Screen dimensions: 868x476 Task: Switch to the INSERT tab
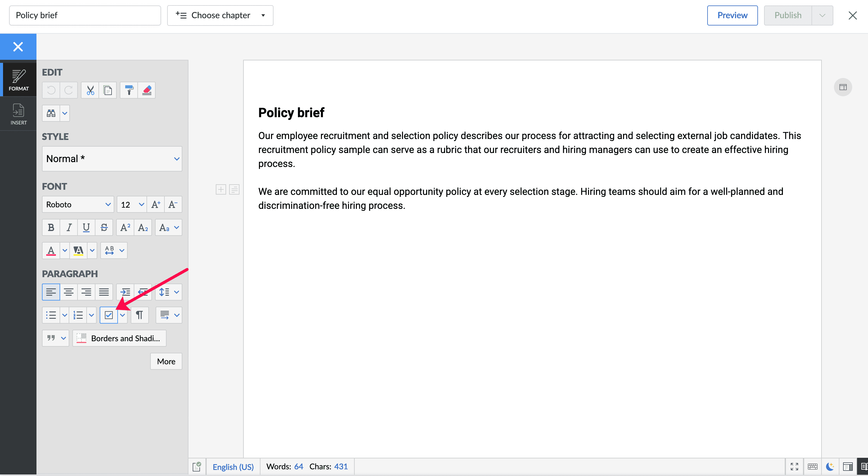(18, 114)
